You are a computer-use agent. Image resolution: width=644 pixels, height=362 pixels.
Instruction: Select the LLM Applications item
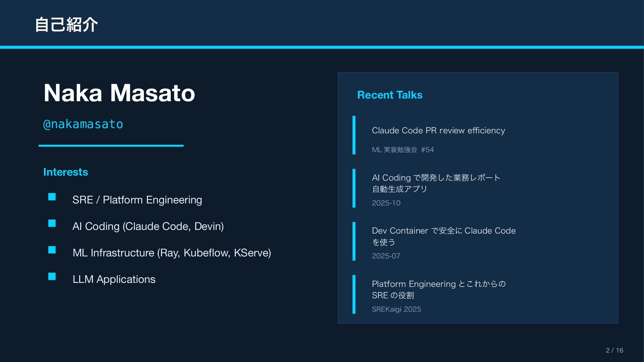114,279
